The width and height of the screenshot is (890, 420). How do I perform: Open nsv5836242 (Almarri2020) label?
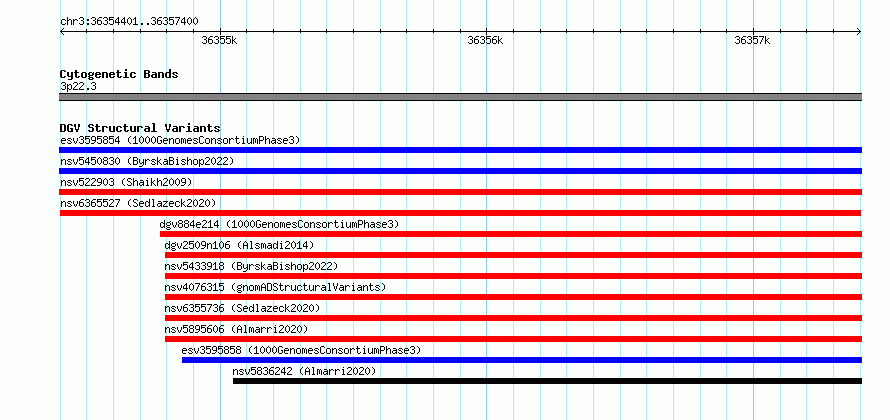[x=304, y=371]
